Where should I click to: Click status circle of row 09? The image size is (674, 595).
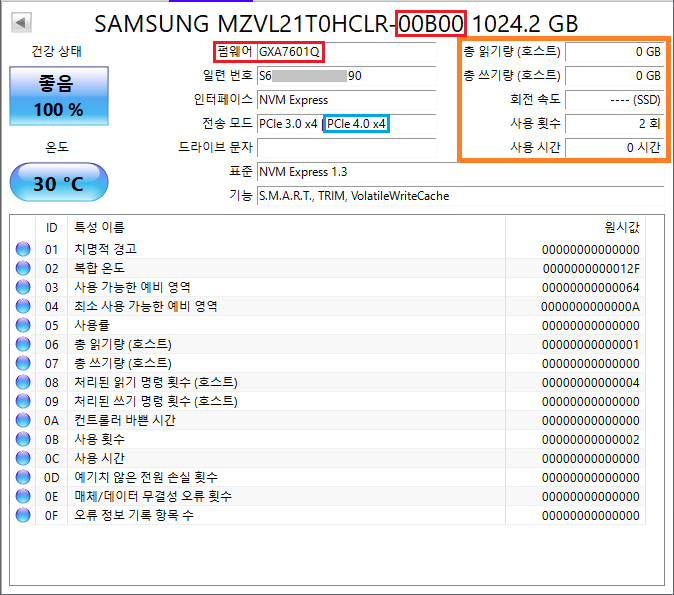[x=23, y=402]
